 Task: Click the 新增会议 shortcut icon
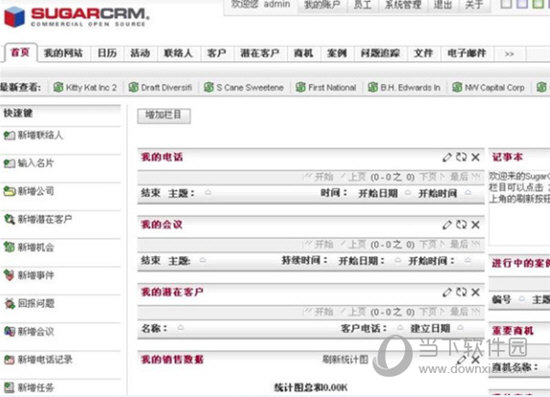point(9,331)
